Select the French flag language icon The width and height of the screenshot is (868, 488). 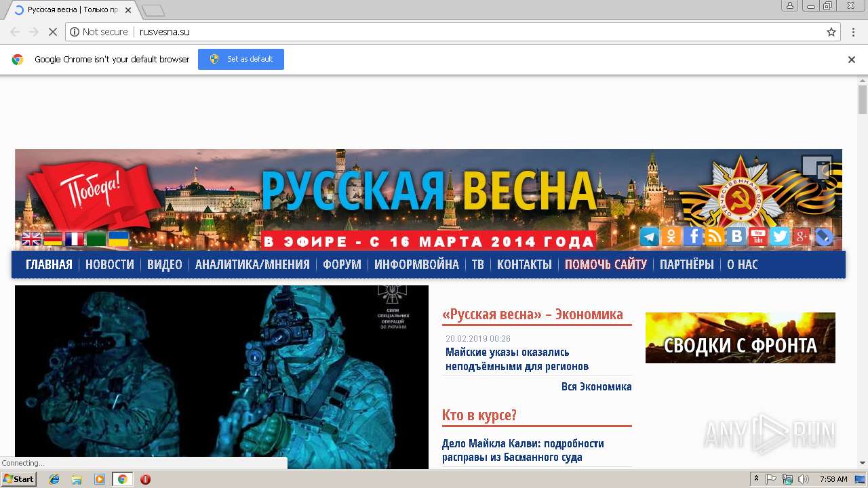[75, 239]
